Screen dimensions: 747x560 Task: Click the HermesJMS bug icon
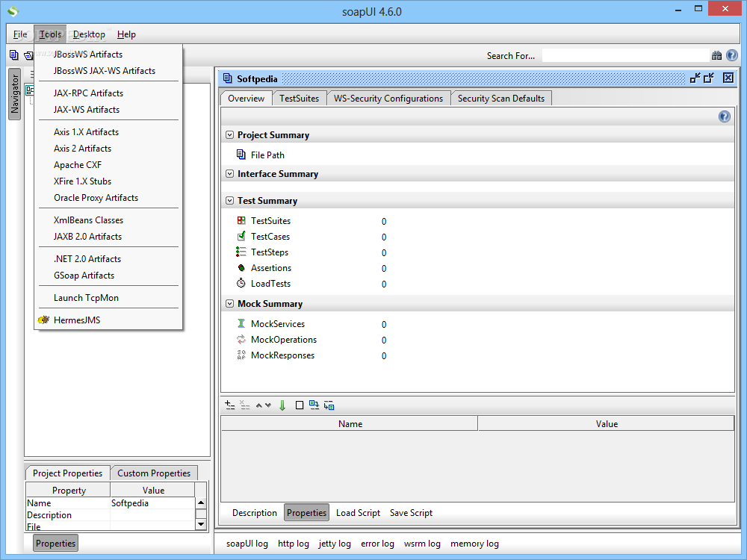click(44, 320)
